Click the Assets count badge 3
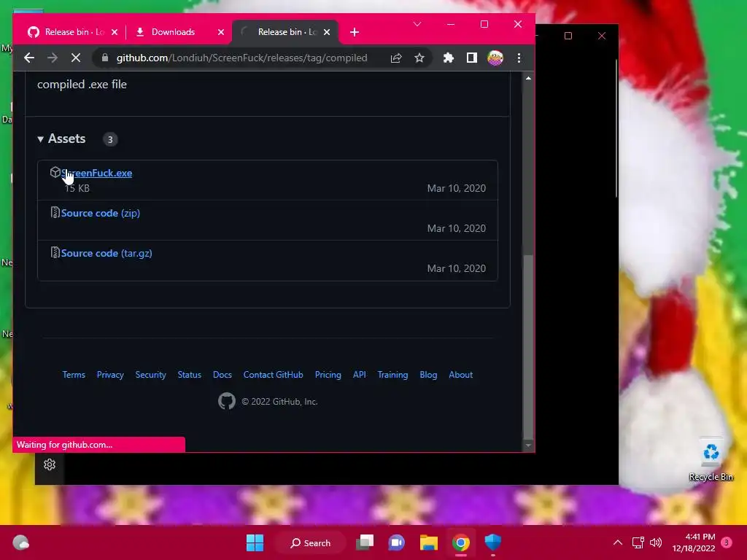 (110, 139)
